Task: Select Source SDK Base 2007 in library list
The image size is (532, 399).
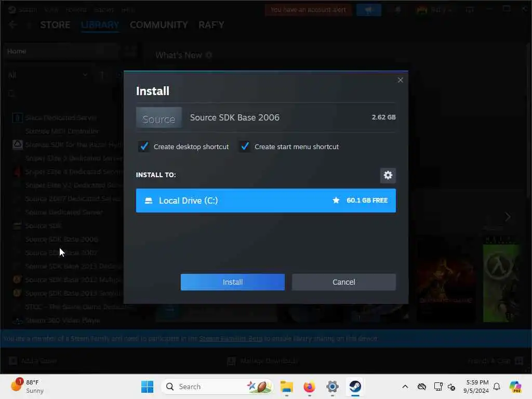Action: tap(61, 253)
